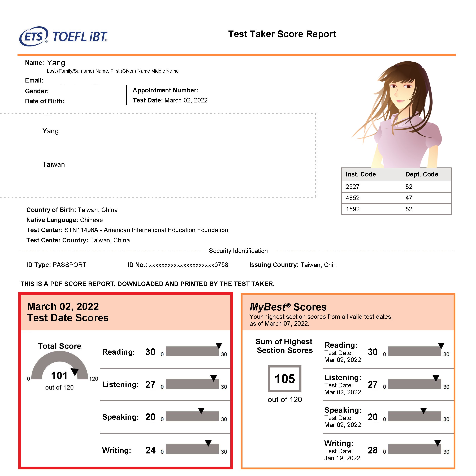Click the Security Identification heading
The image size is (476, 476).
coord(238,251)
